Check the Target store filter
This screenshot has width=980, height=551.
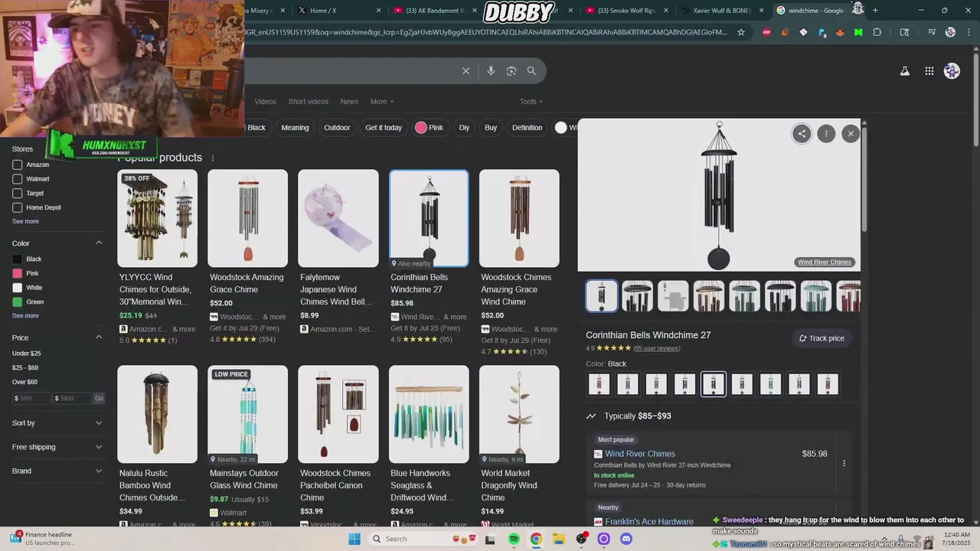(18, 194)
